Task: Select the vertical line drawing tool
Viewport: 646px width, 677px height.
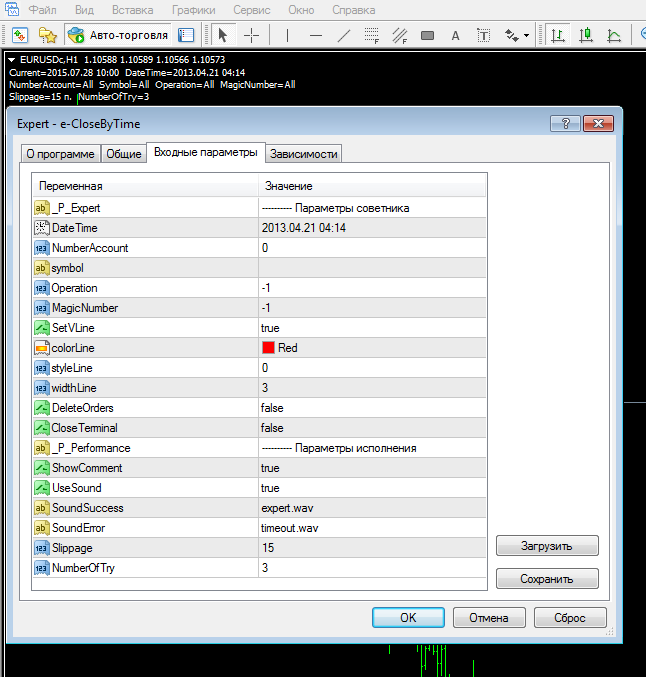Action: pos(288,35)
